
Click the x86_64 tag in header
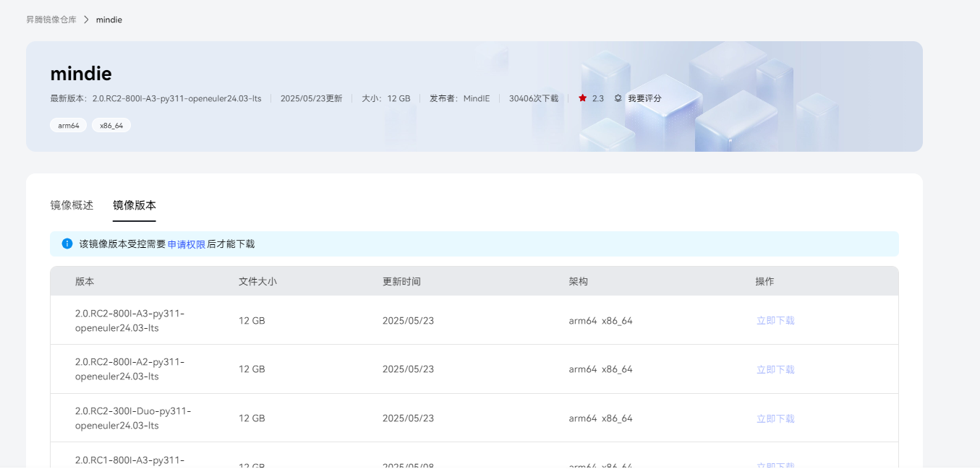(111, 126)
